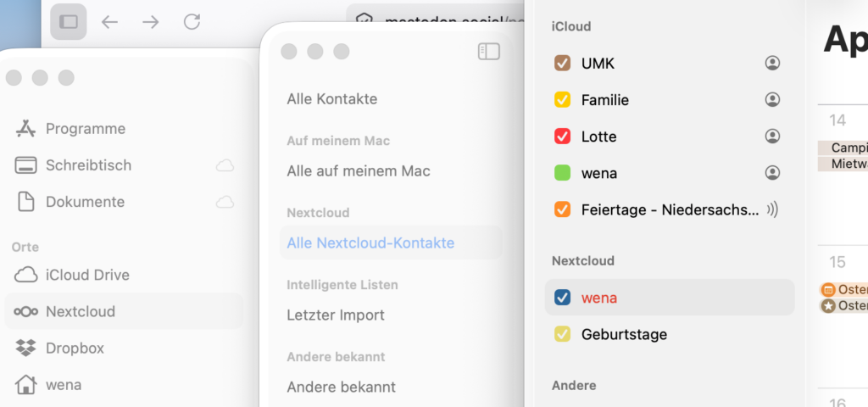Screen dimensions: 868x407
Task: Click the green wena calendar color swatch
Action: [x=561, y=173]
